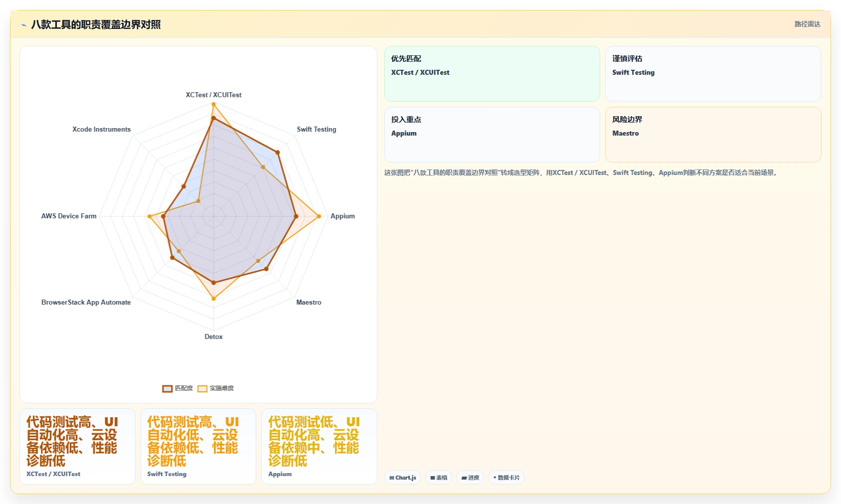Click the brown 匹配度 point on AWS Device Farm axis
841x504 pixels.
(163, 216)
